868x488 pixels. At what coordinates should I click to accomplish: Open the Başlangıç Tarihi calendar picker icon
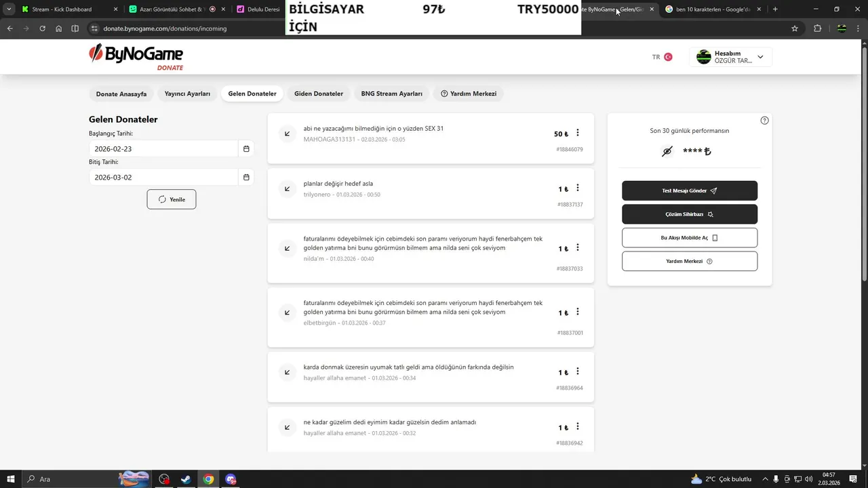[246, 149]
